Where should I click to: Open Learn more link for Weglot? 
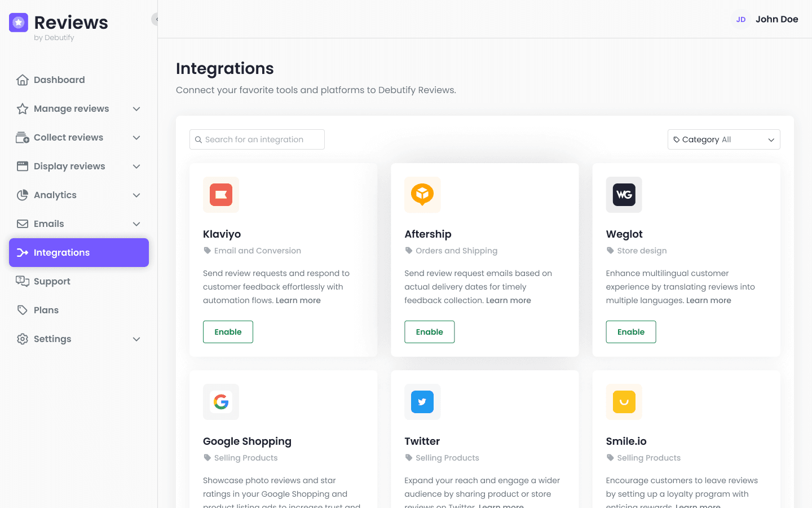(709, 300)
